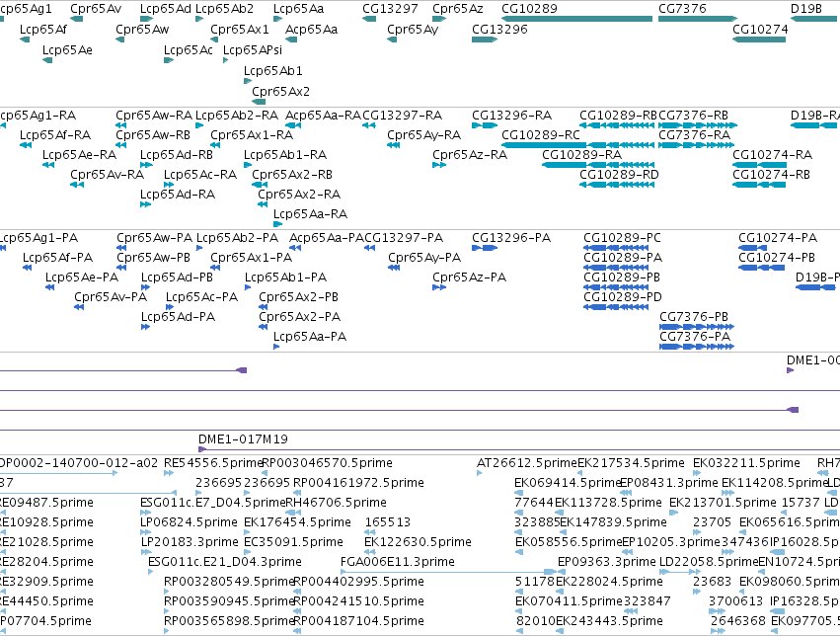Click EST AT26612.5prime label
The width and height of the screenshot is (840, 636).
coord(527,463)
